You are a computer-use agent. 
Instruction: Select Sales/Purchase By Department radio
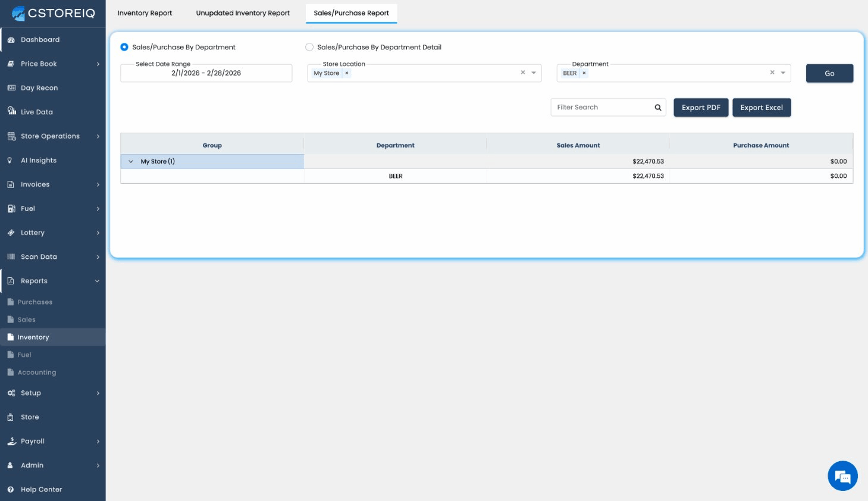click(124, 47)
